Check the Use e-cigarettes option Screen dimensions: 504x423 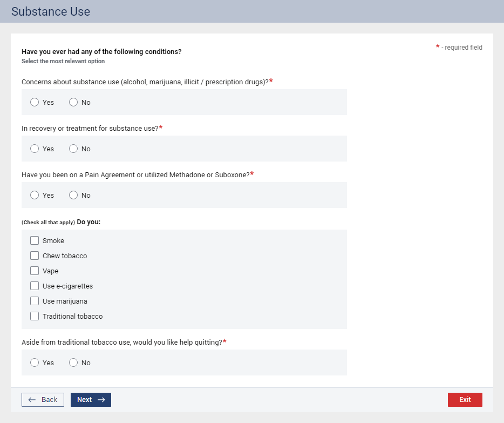point(35,286)
